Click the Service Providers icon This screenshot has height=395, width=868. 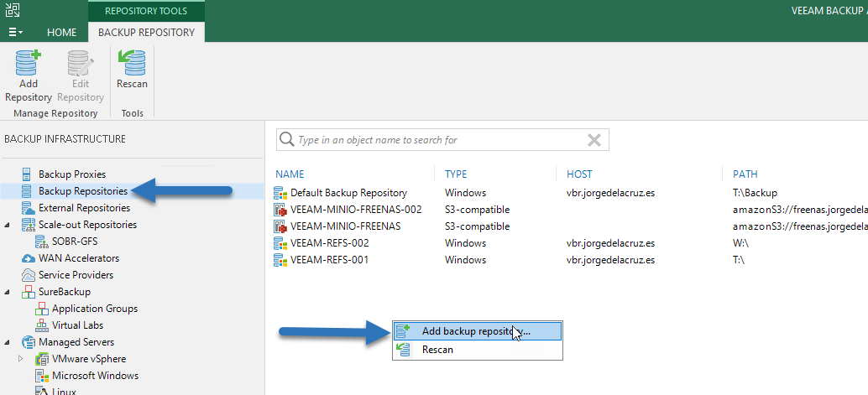point(28,275)
